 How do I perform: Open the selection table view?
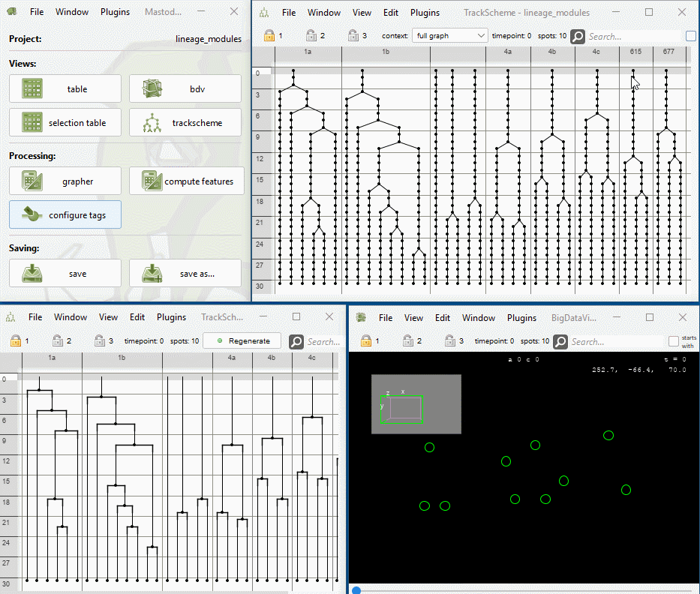[x=65, y=122]
